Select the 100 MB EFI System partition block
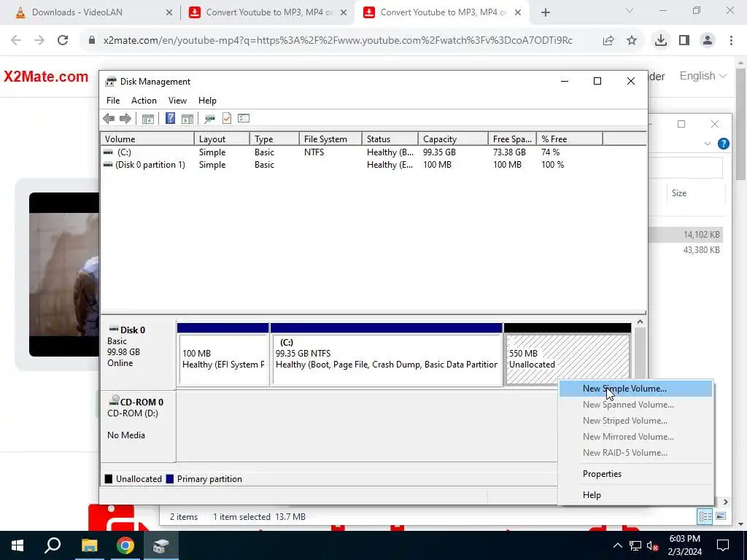The width and height of the screenshot is (747, 560). pyautogui.click(x=222, y=359)
